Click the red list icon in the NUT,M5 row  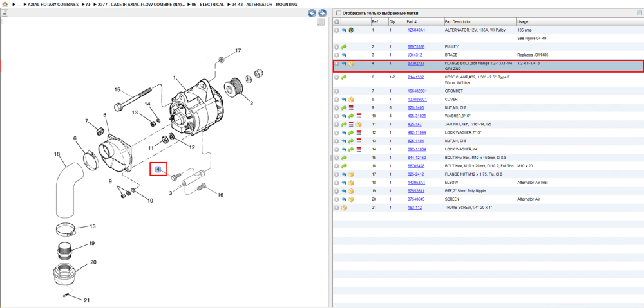(x=351, y=107)
